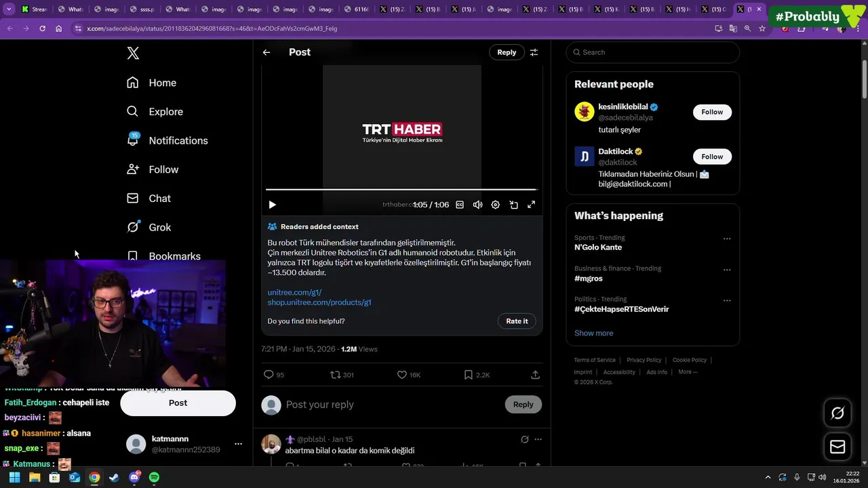Screen dimensions: 868x488
Task: Expand the More footer menu
Action: pos(688,372)
